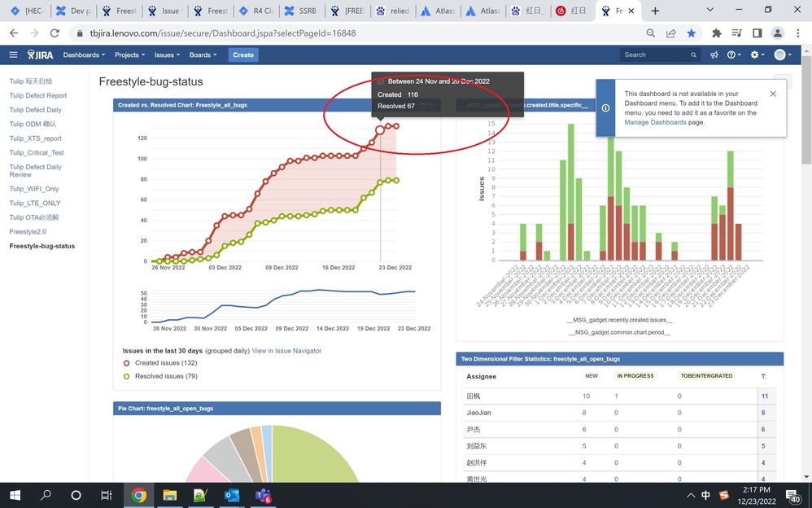
Task: Click the IN PROGRESS column header
Action: click(635, 376)
